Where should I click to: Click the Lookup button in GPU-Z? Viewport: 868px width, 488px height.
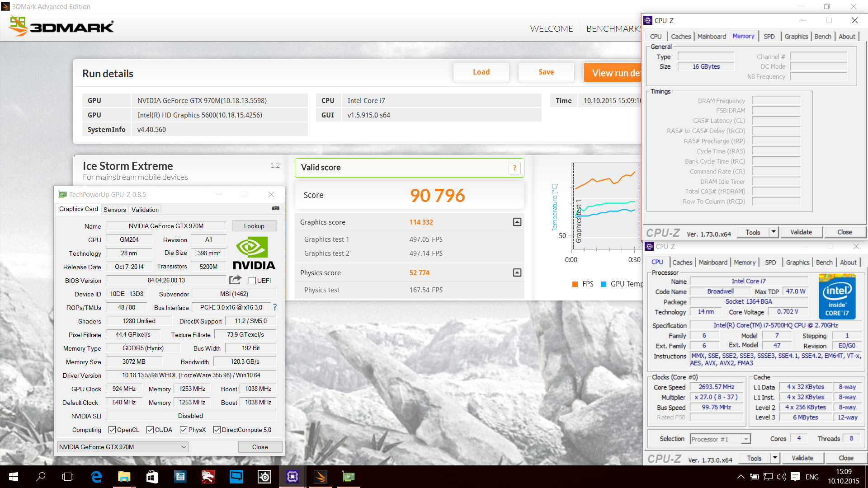(254, 226)
